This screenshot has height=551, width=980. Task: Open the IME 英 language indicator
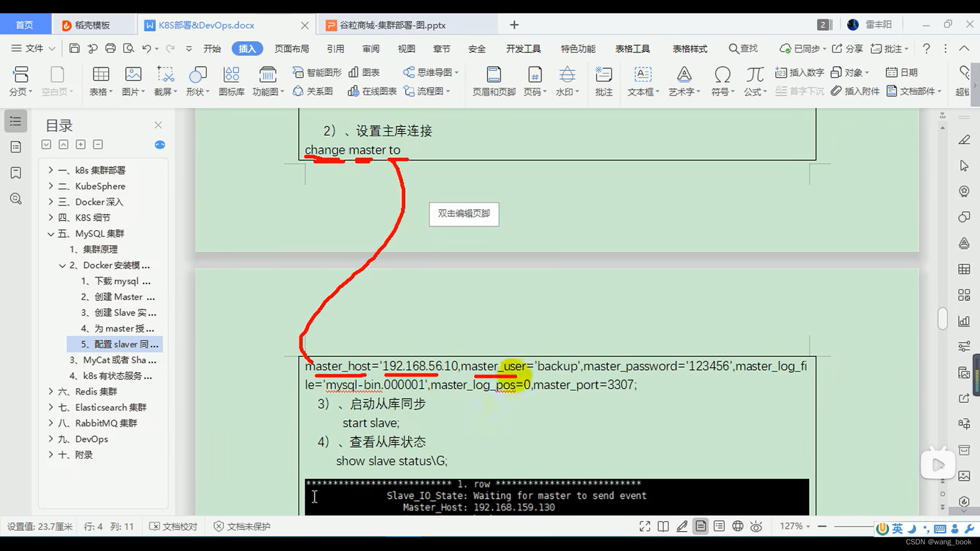[x=897, y=529]
